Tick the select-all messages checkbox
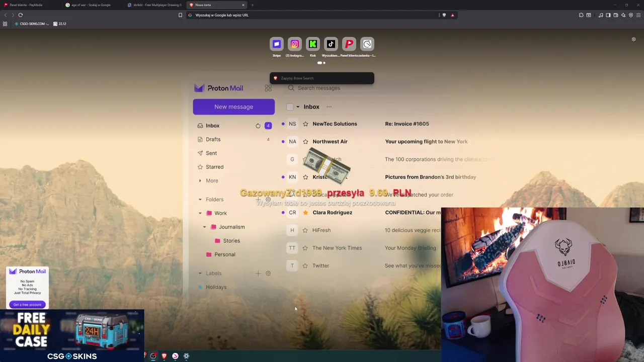The image size is (644, 362). click(x=290, y=107)
